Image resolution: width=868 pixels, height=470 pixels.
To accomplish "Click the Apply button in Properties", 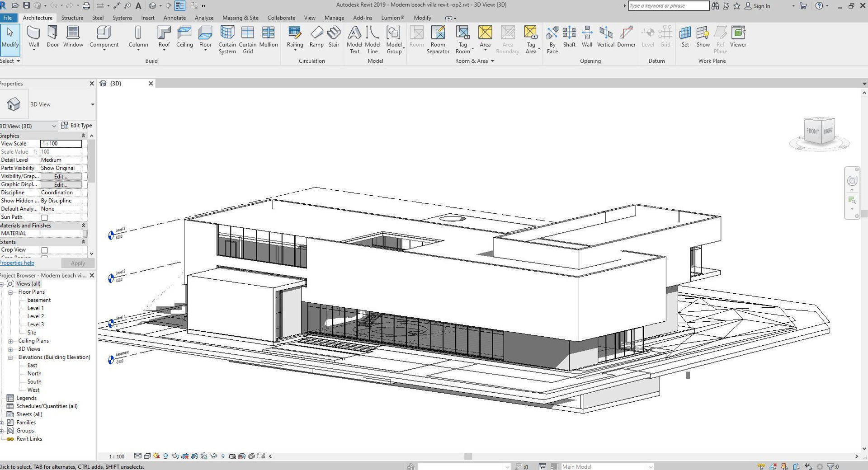I will pyautogui.click(x=78, y=263).
